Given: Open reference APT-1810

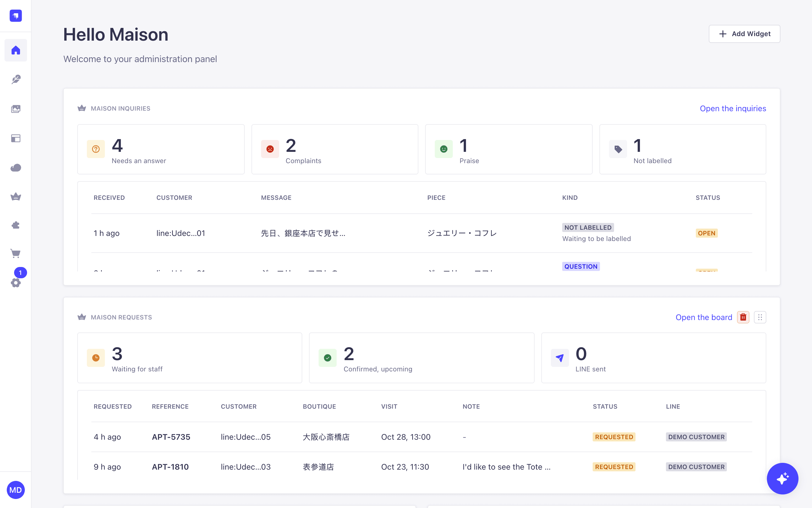Looking at the screenshot, I should (170, 467).
